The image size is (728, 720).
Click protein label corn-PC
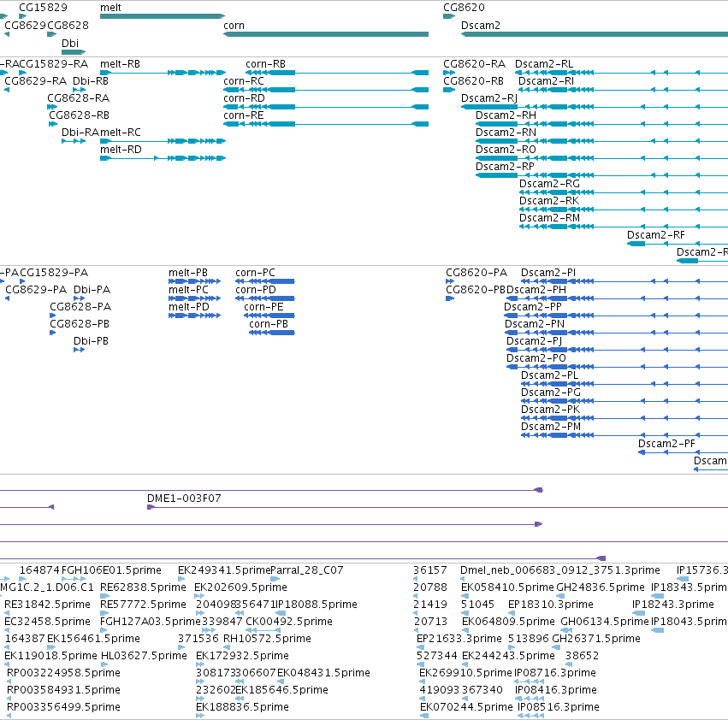[x=256, y=273]
